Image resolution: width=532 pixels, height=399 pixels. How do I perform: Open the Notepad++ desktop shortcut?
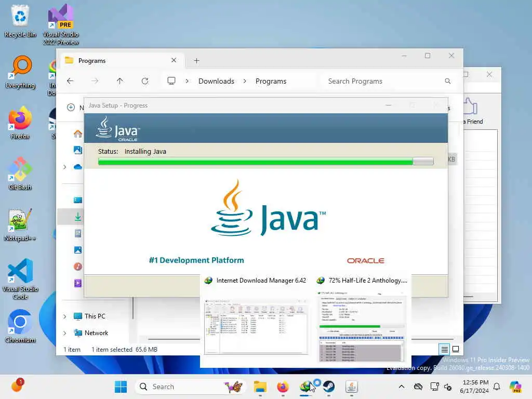[20, 225]
